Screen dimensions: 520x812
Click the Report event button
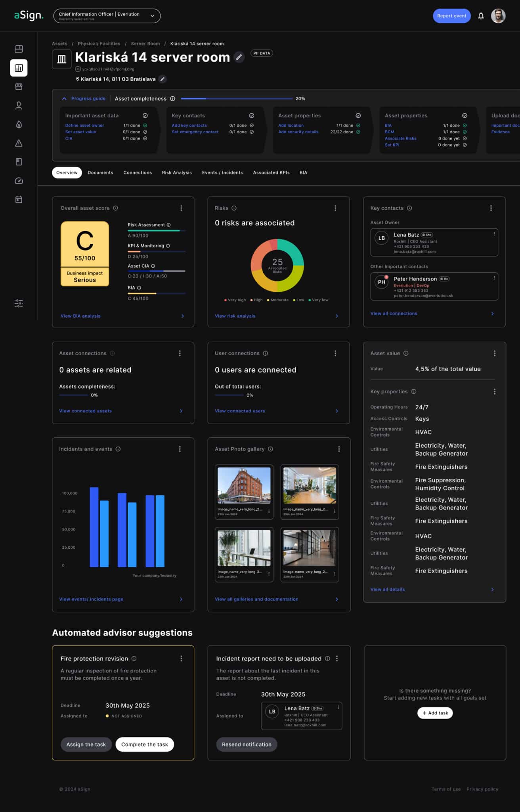click(x=451, y=16)
